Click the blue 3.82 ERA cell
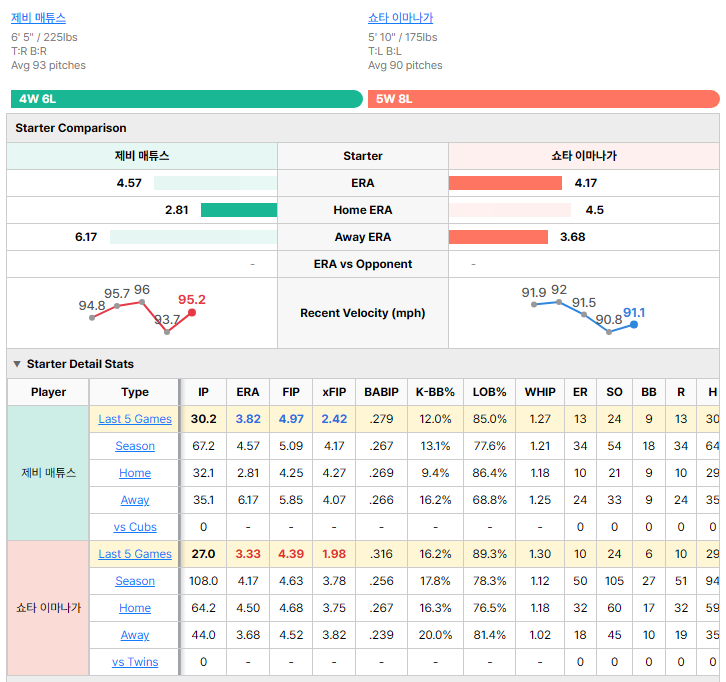Image resolution: width=726 pixels, height=682 pixels. click(248, 419)
